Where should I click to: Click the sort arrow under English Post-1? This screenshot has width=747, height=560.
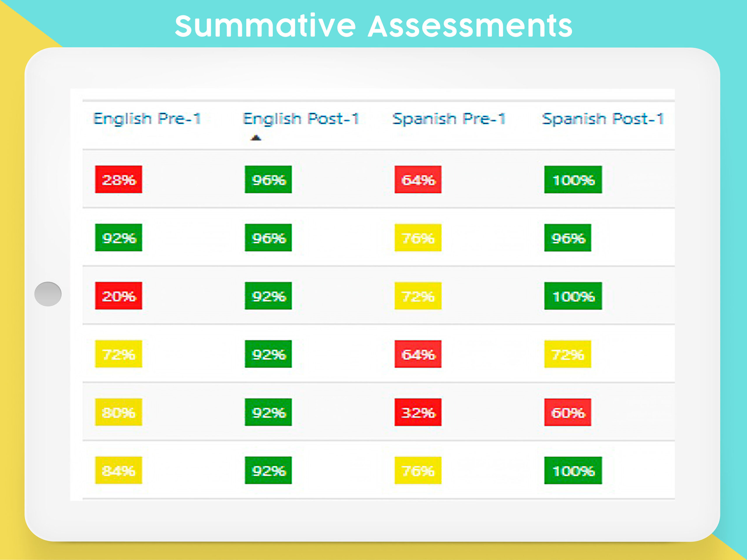pyautogui.click(x=256, y=138)
